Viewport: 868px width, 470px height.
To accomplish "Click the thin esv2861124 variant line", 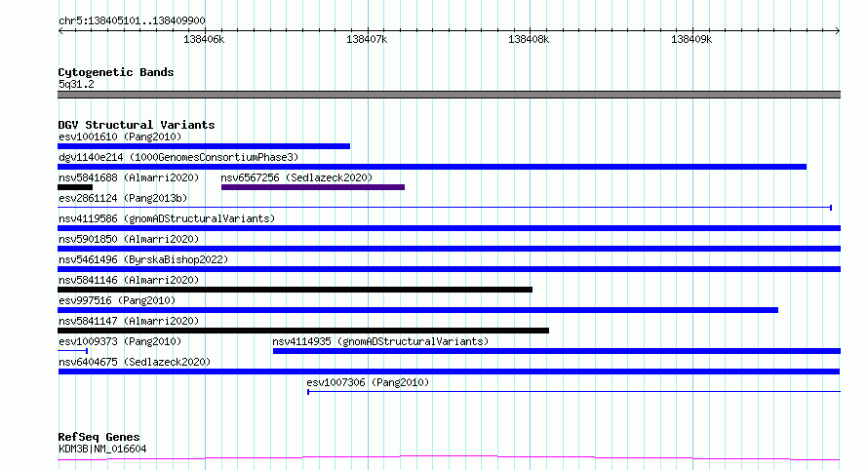I will 445,208.
